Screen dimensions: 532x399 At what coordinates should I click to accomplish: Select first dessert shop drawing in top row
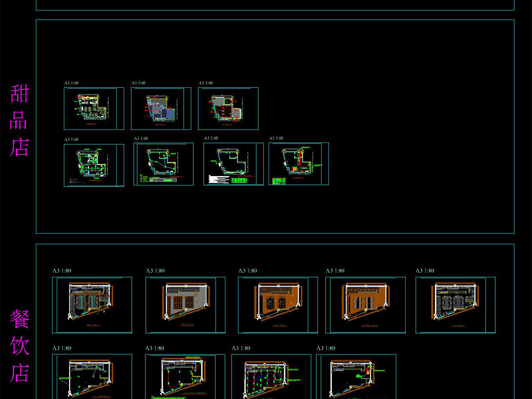94,108
